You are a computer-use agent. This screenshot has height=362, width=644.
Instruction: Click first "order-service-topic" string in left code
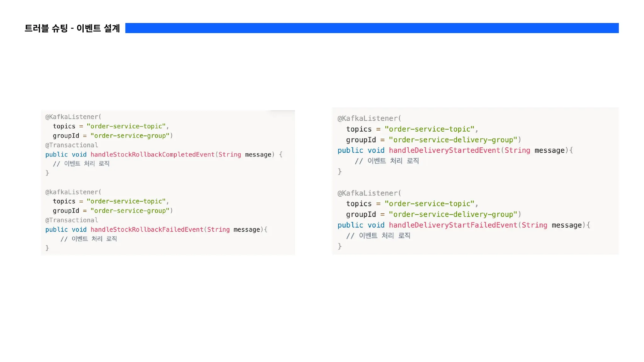point(126,126)
